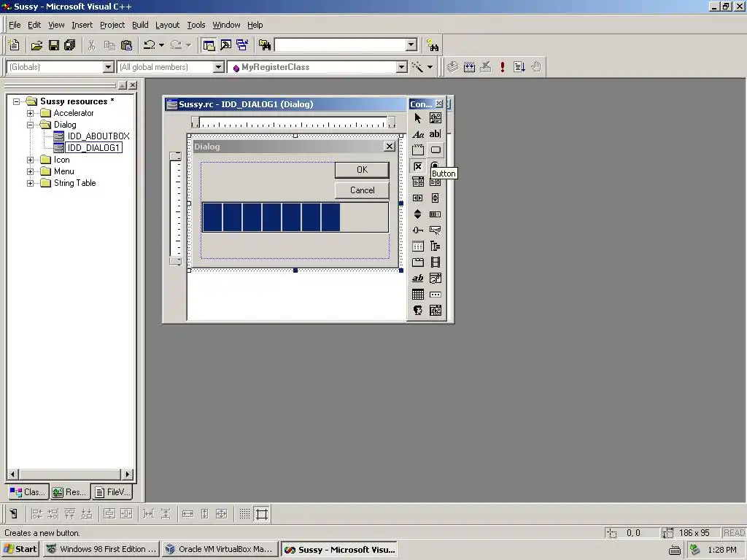The height and width of the screenshot is (560, 747).
Task: Select the Rich Edit (ab) control
Action: pyautogui.click(x=418, y=278)
